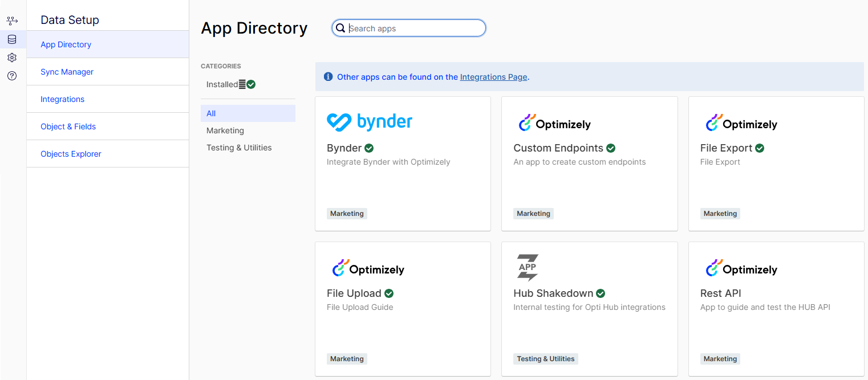Screen dimensions: 868x380
Task: Navigate to Object & Fields
Action: pyautogui.click(x=108, y=126)
